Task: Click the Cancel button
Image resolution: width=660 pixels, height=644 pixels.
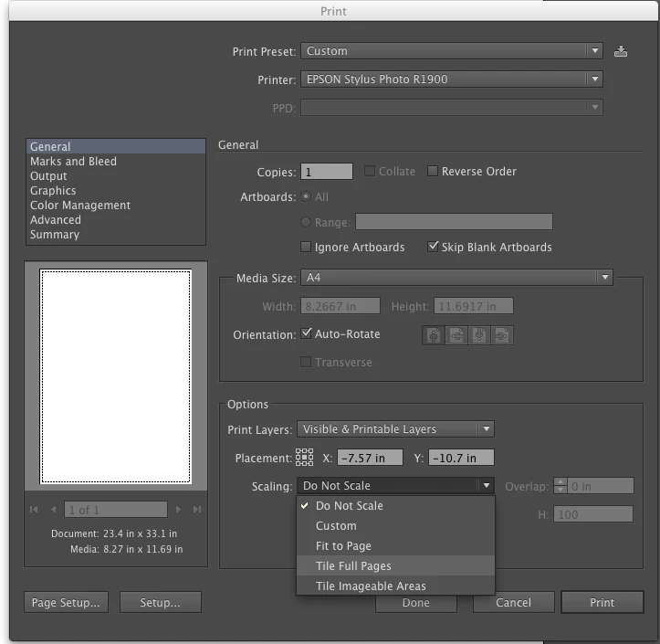Action: click(x=514, y=603)
